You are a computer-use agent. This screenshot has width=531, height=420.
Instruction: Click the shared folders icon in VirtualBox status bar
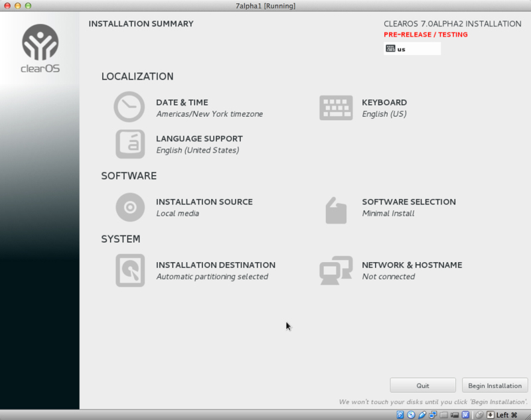coord(443,415)
